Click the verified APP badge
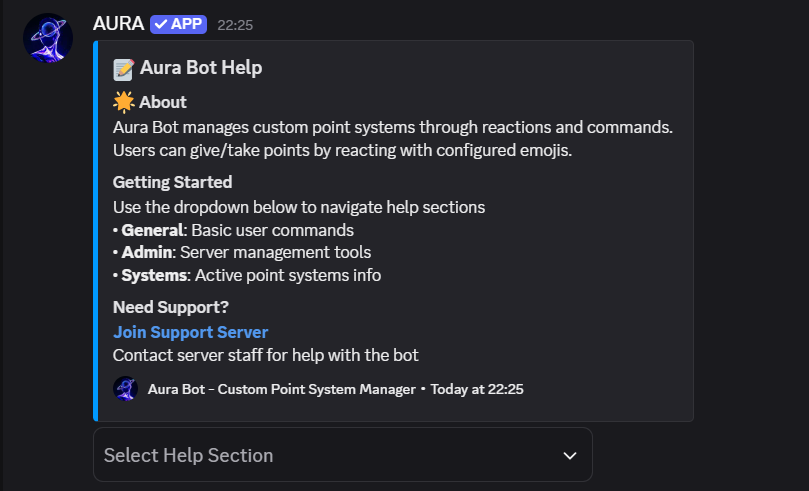 179,24
